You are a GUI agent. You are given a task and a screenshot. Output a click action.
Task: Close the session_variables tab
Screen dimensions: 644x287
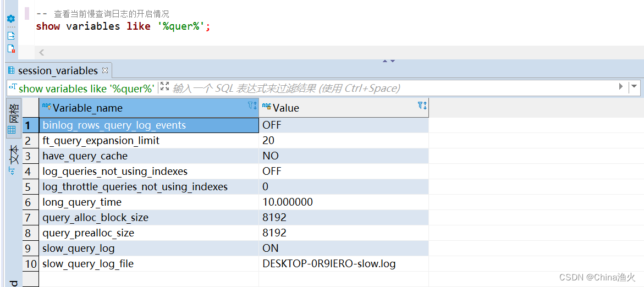coord(104,70)
